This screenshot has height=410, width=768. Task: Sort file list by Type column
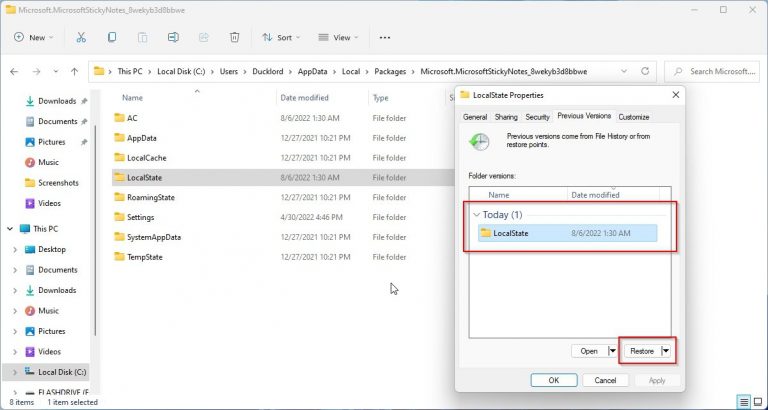point(381,98)
